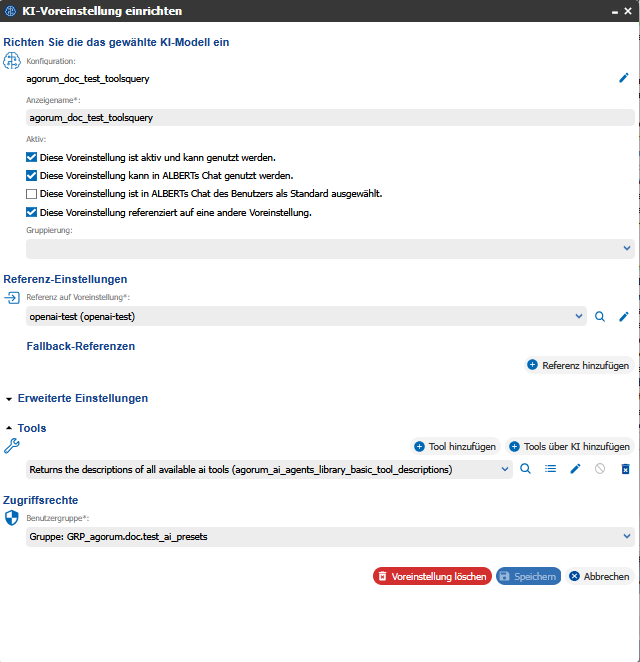This screenshot has height=662, width=640.
Task: Enable the 'als Standard ausgewählt' checkbox
Action: click(31, 194)
